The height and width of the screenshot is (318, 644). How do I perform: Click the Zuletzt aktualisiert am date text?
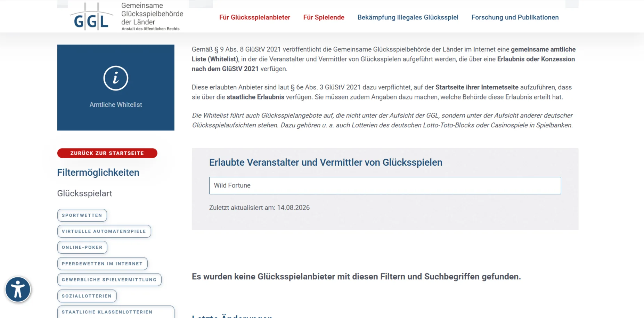point(259,208)
